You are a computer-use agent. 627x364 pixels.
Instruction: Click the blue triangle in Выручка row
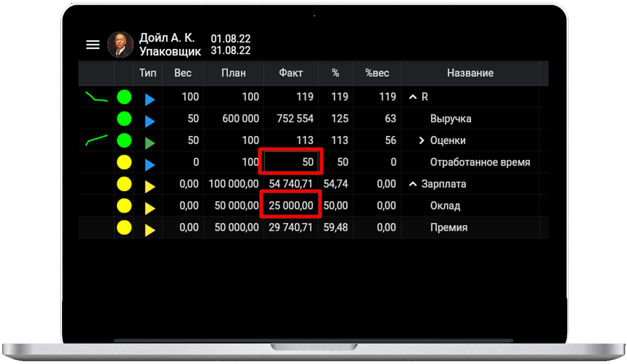pos(149,121)
